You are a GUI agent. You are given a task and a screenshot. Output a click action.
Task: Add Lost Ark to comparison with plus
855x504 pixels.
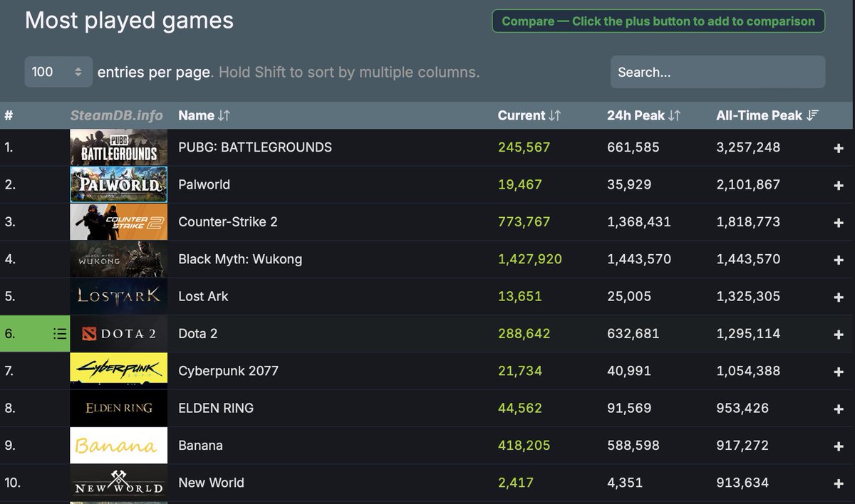839,297
